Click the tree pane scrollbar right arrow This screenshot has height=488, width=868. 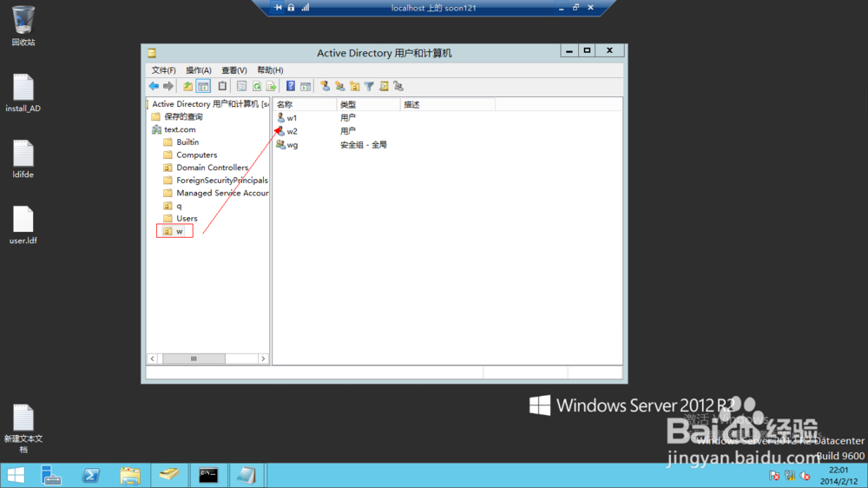click(x=264, y=359)
